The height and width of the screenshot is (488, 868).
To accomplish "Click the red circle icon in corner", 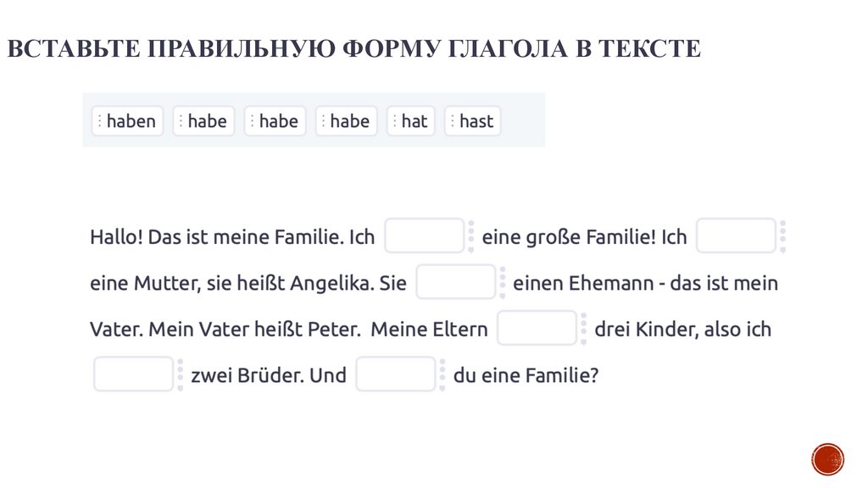I will pos(827,458).
